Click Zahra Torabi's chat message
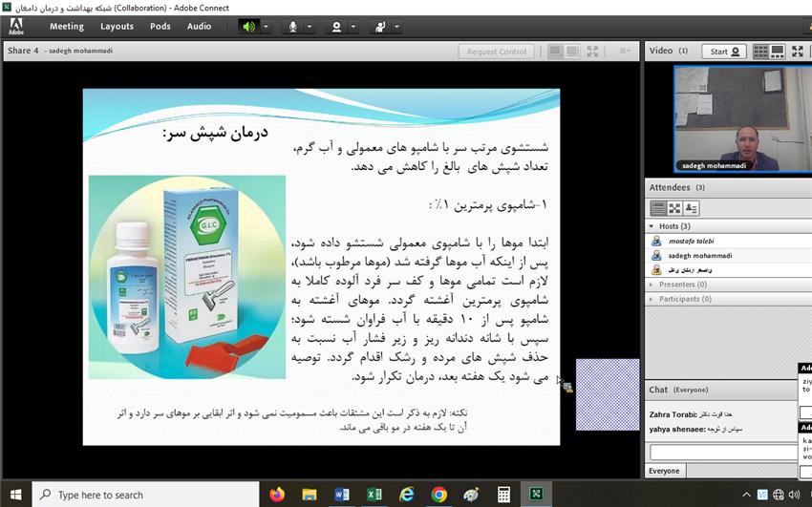 [691, 414]
